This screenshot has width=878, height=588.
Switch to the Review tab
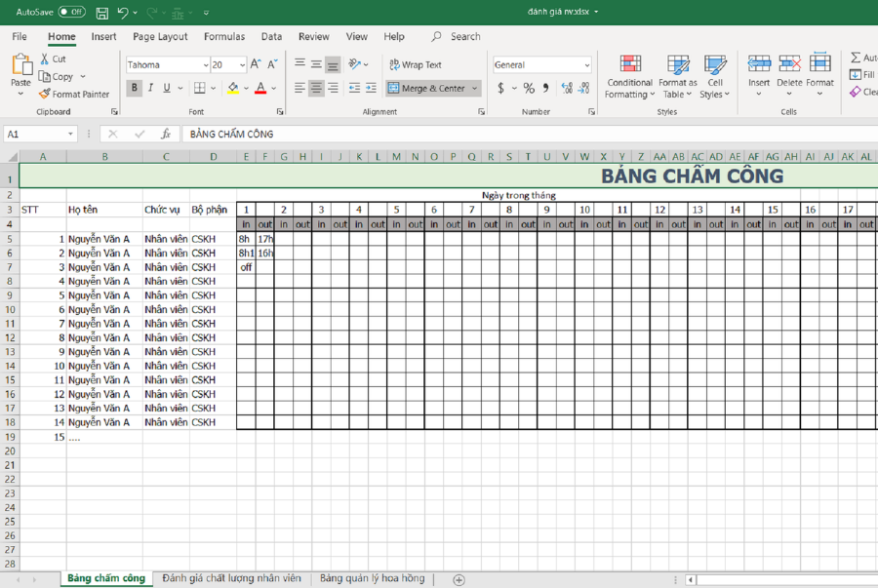(313, 36)
